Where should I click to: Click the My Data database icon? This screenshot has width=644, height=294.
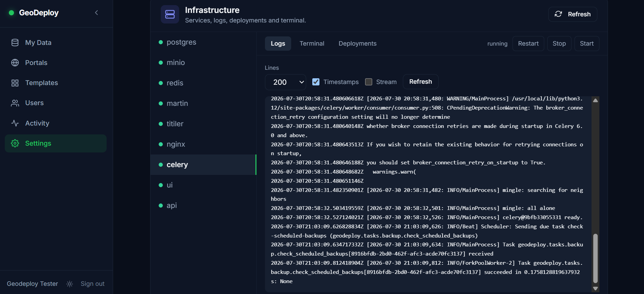click(x=15, y=43)
